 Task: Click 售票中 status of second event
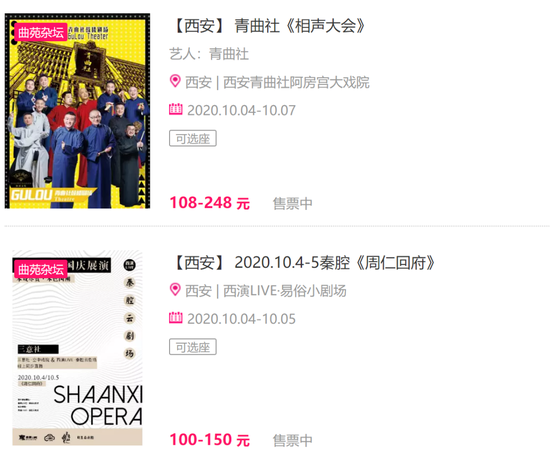(x=293, y=440)
